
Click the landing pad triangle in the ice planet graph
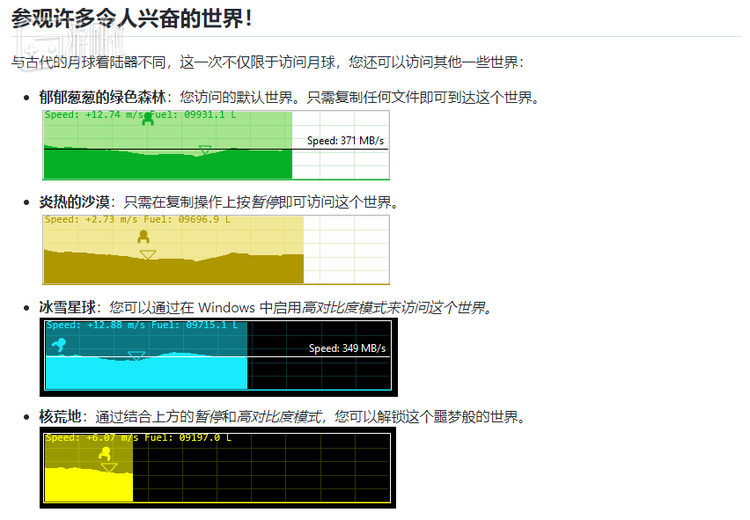coord(136,356)
